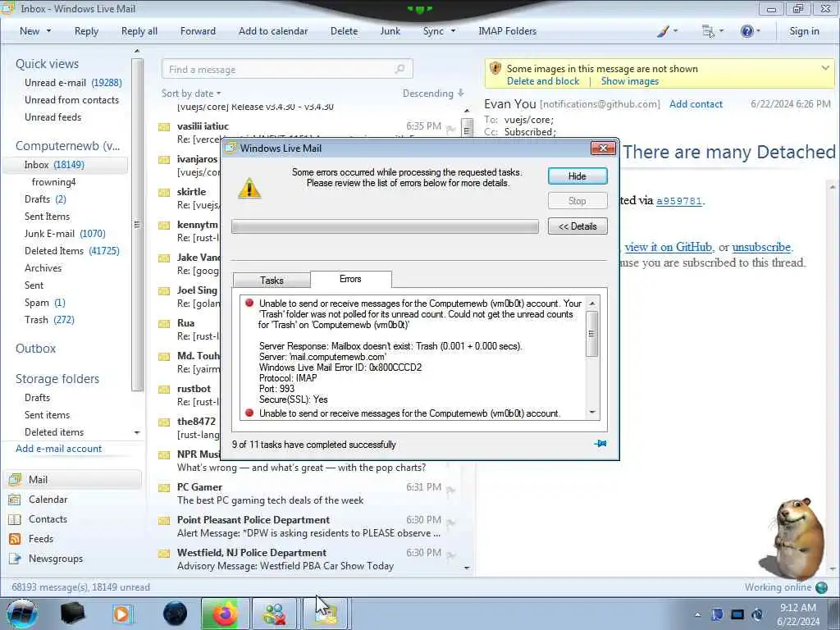Click the Newsgroups shortcut icon
Viewport: 840px width, 630px height.
click(15, 559)
